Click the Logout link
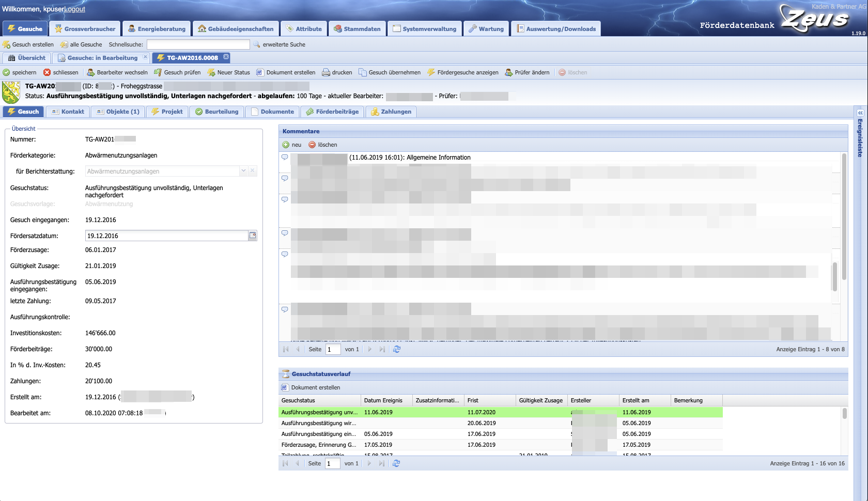868x501 pixels. click(x=74, y=9)
